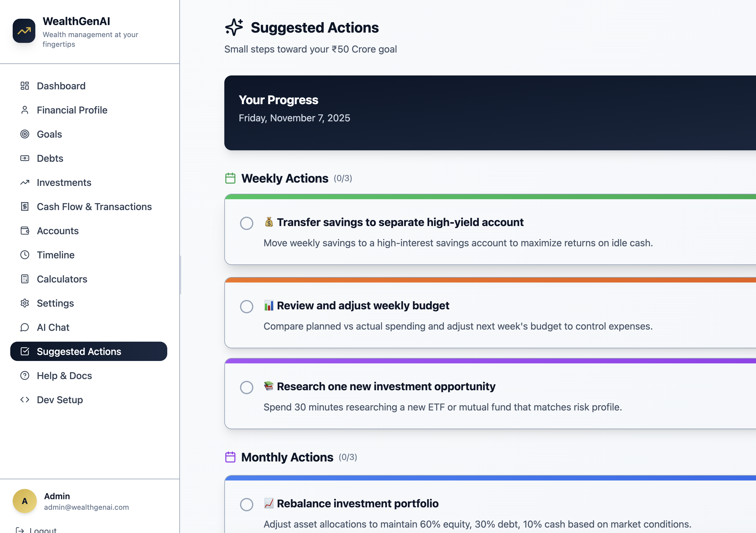Screen dimensions: 756x533
Task: Open the Financial Profile page
Action: click(72, 110)
